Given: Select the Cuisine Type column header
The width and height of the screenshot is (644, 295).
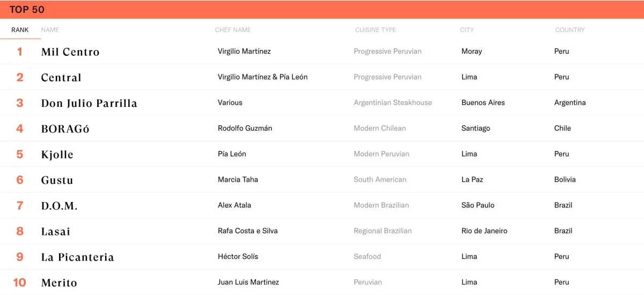Looking at the screenshot, I should 375,30.
